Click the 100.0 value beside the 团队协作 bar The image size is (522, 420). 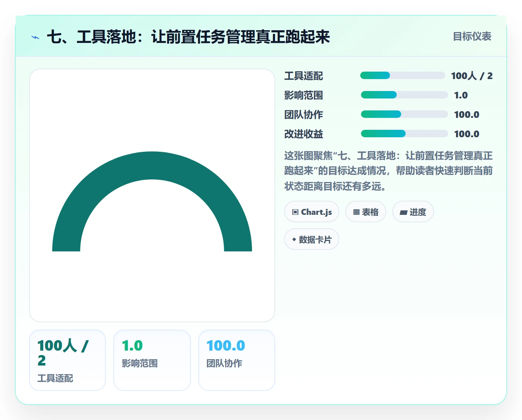[467, 115]
